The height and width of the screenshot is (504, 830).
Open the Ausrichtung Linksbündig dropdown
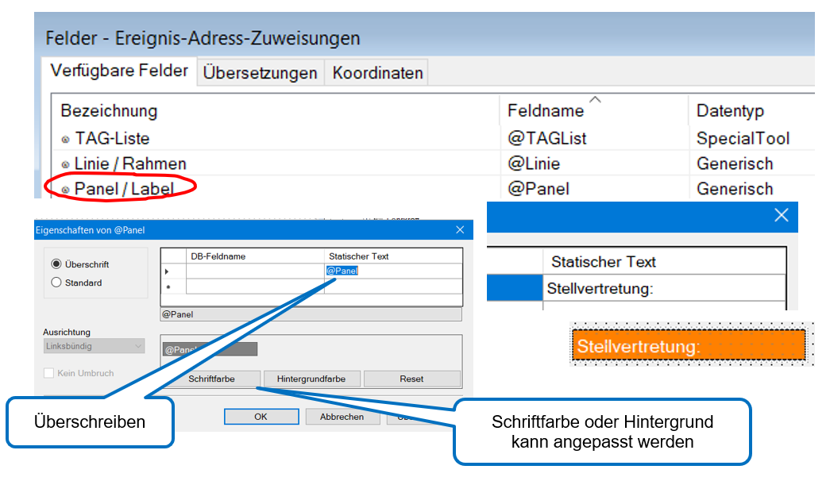[x=94, y=346]
